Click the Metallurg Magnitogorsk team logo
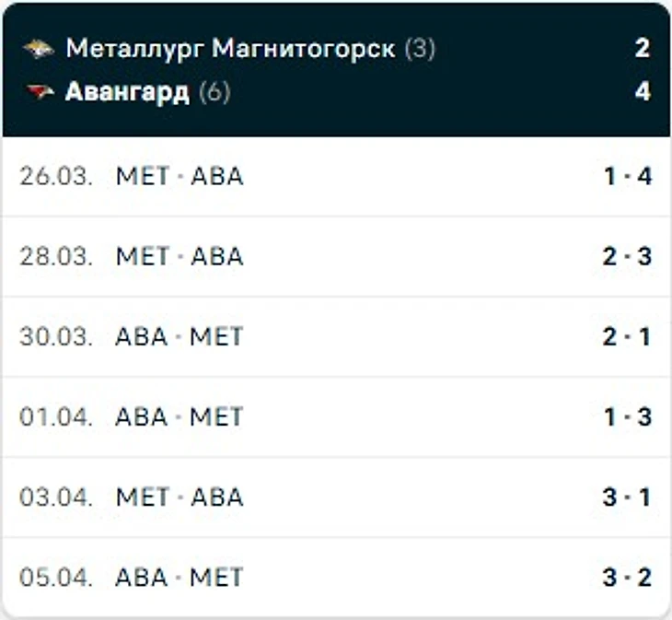Screen dimensions: 672x620 click(x=39, y=49)
